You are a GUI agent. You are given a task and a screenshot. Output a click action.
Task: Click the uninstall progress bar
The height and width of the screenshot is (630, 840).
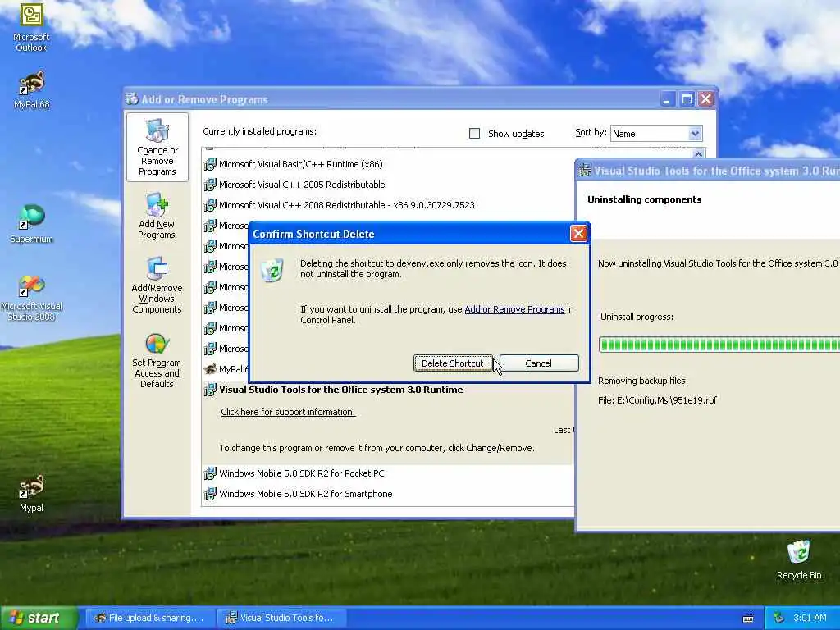point(719,344)
